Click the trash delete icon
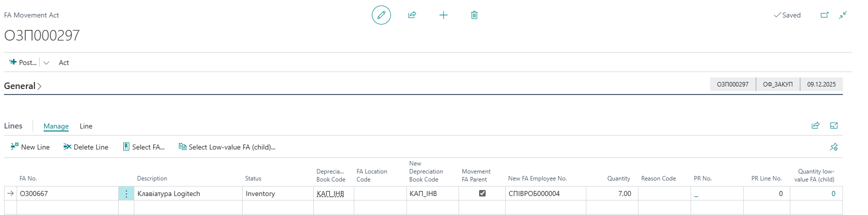This screenshot has width=868, height=215. coord(474,15)
